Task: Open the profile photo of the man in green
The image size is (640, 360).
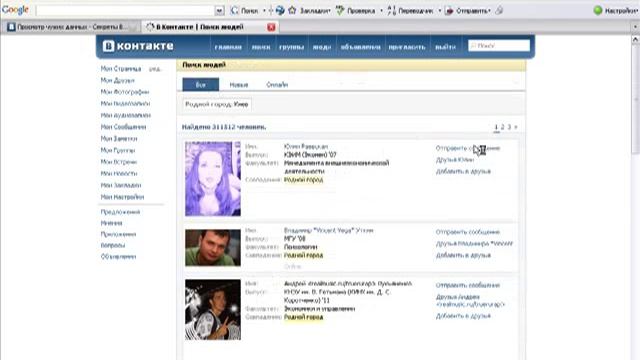Action: [x=213, y=248]
